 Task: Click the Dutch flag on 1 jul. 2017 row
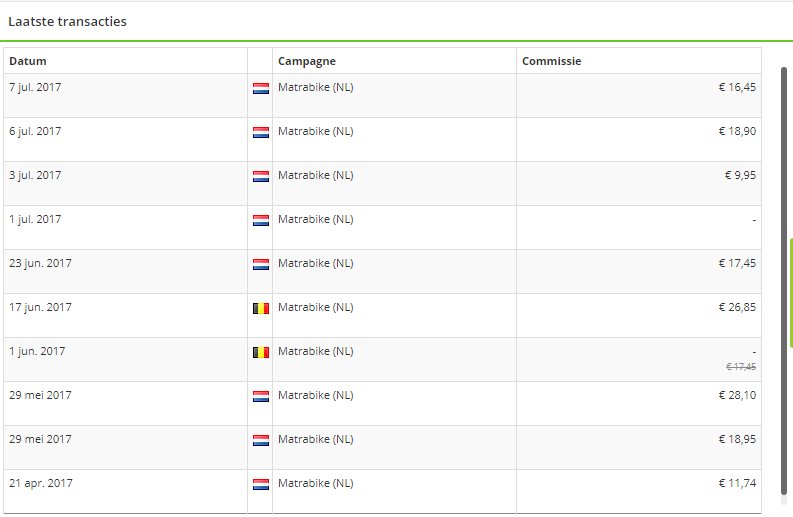coord(260,220)
